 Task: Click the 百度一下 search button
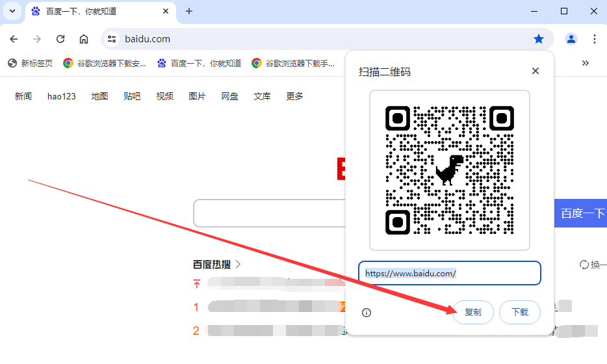click(580, 213)
